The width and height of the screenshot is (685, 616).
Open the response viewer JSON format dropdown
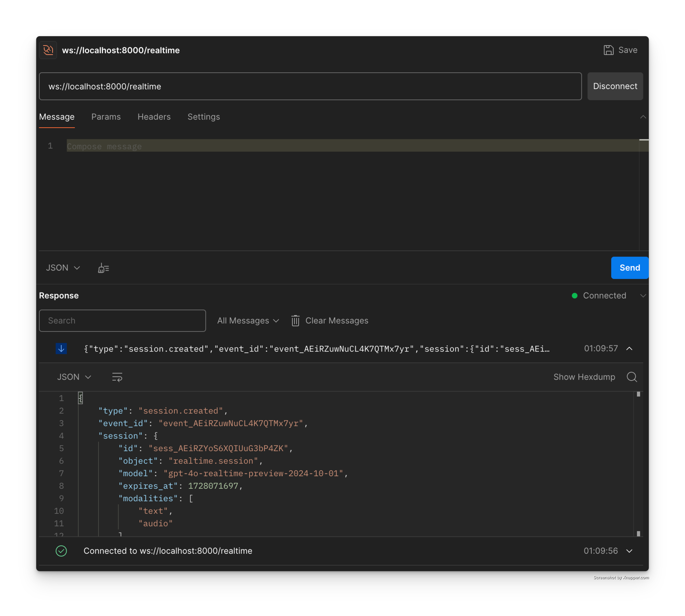[x=74, y=377]
